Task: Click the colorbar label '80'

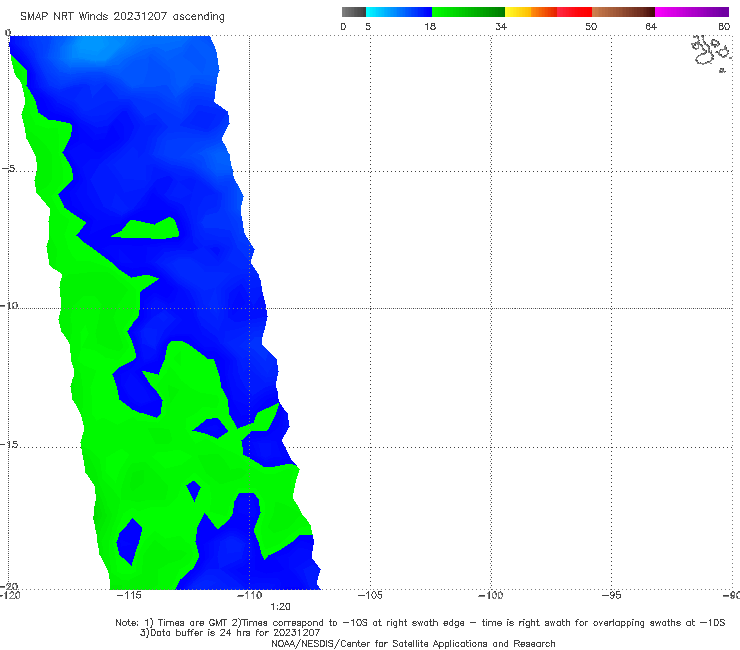Action: click(x=724, y=27)
